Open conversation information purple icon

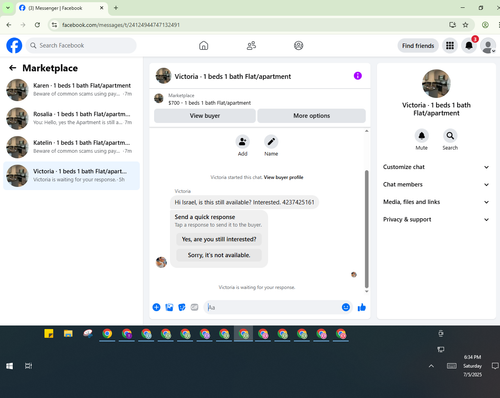pyautogui.click(x=358, y=76)
